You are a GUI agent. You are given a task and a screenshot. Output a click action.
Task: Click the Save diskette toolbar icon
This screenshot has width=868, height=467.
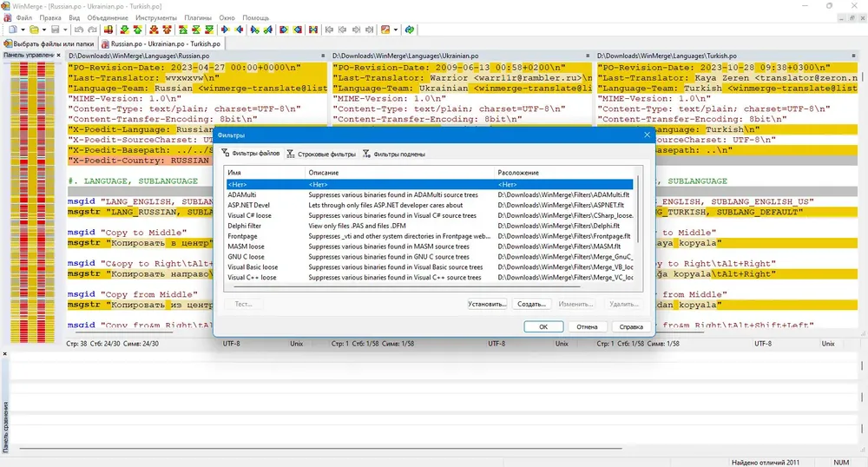tap(56, 30)
